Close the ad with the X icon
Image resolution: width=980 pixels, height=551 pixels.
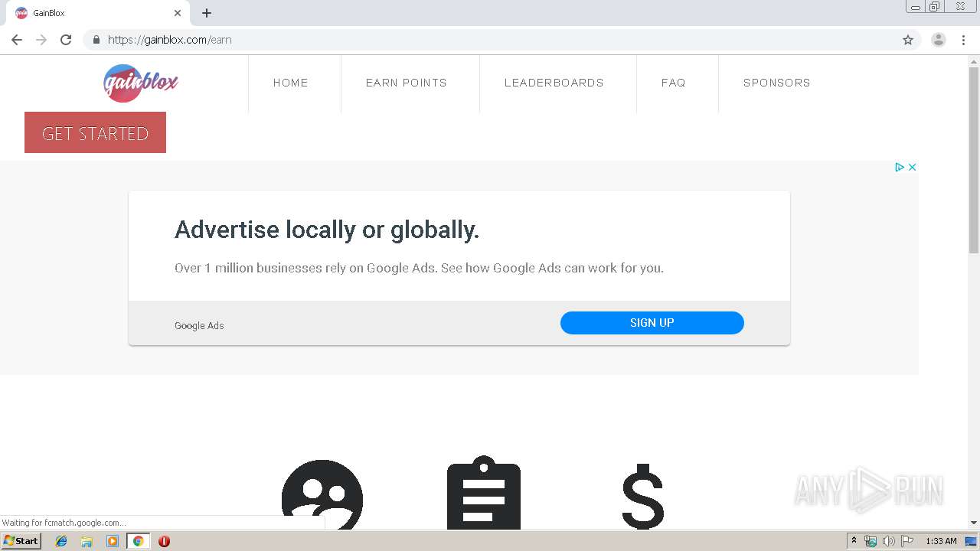point(912,167)
